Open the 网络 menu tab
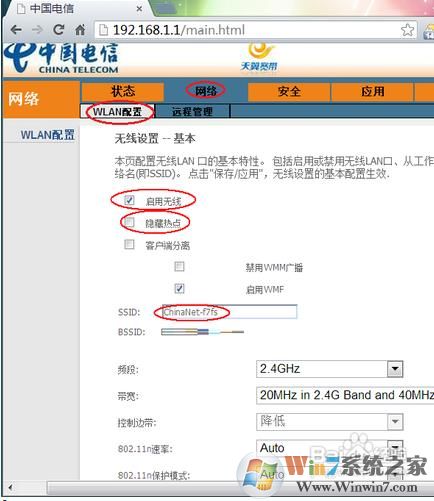Screen dimensions: 434x501 (x=206, y=91)
